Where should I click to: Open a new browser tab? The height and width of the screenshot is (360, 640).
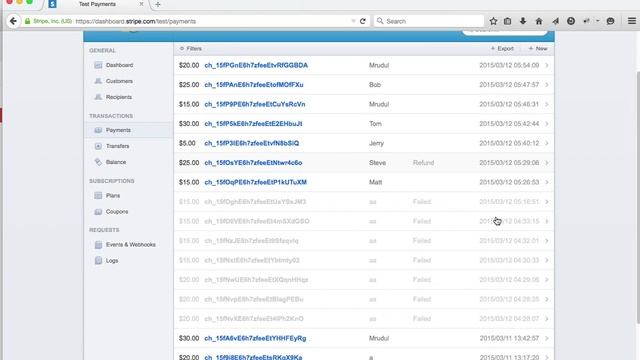tap(158, 4)
